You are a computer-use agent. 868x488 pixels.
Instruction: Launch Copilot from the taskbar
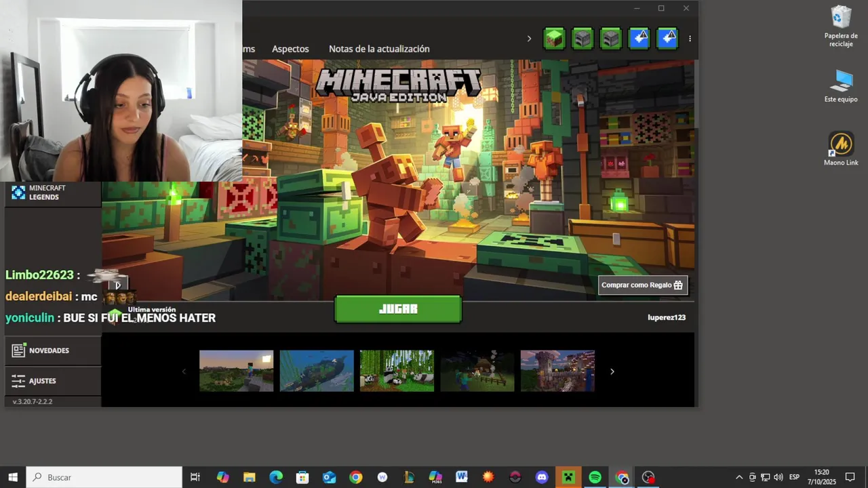click(x=222, y=477)
